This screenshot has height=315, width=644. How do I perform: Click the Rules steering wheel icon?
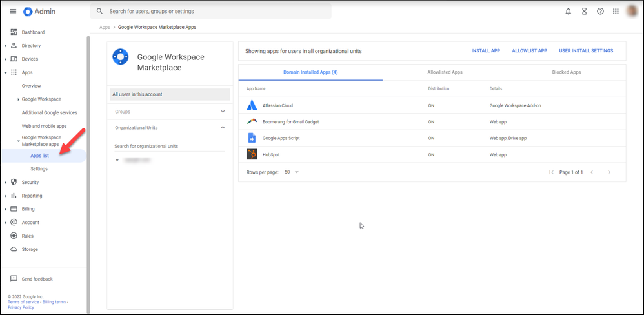[x=14, y=236]
